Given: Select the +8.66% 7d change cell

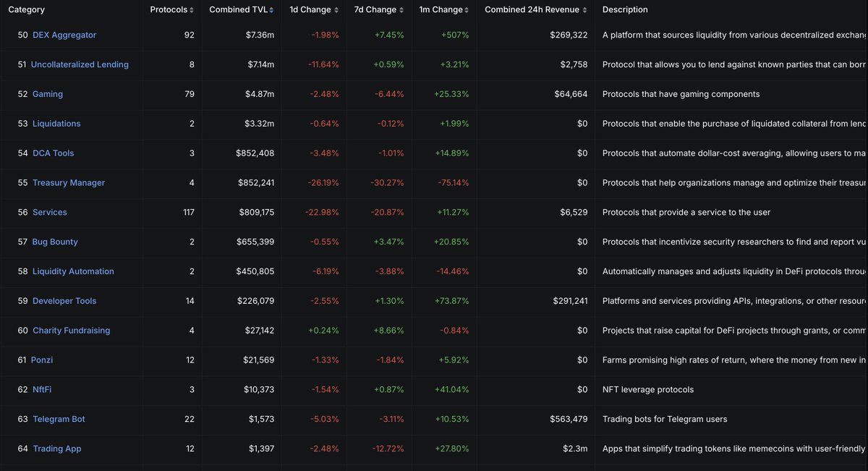Looking at the screenshot, I should click(389, 331).
